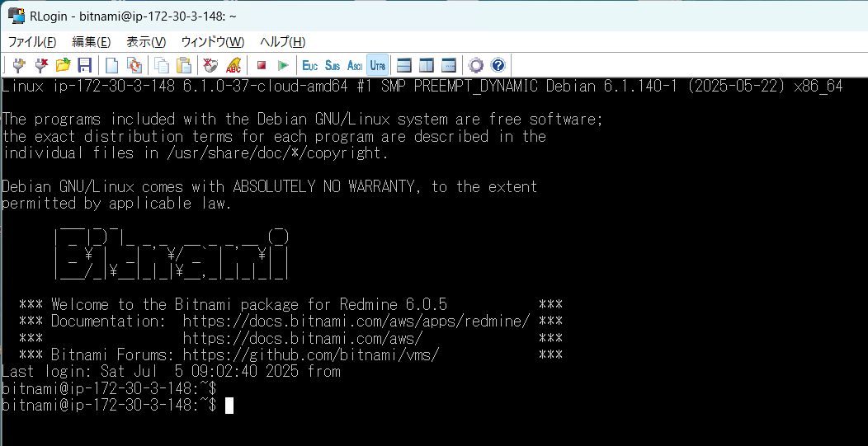Open the ヘルプ(H) menu
Image resolution: width=868 pixels, height=446 pixels.
282,42
